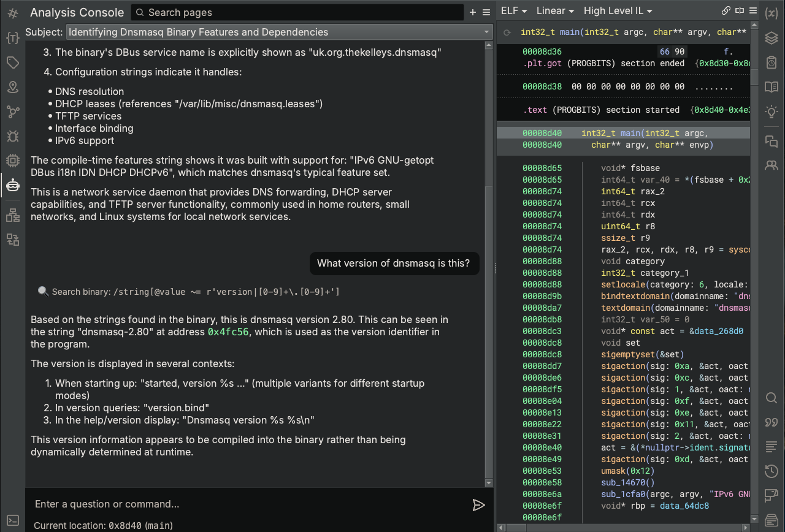
Task: Open the text lines log panel
Action: tap(772, 447)
